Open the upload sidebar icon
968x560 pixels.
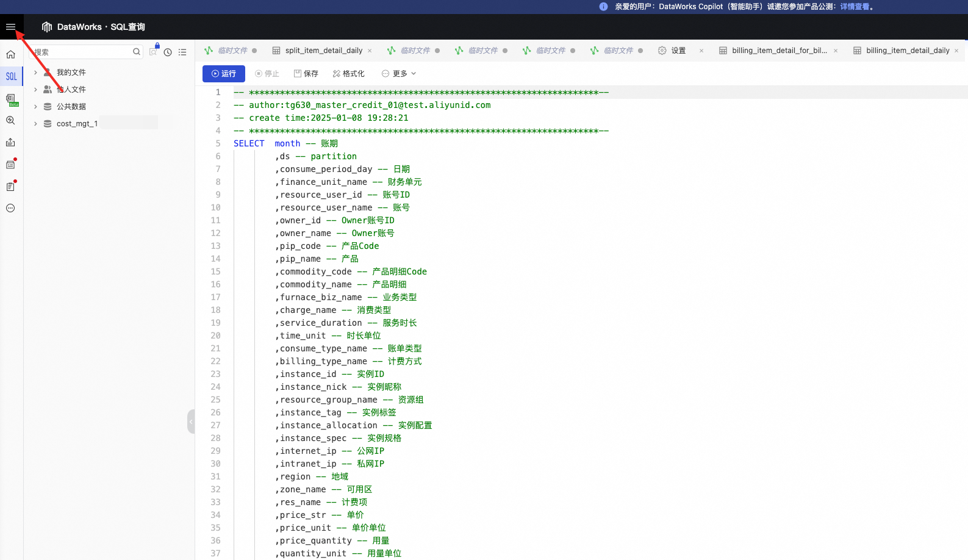pos(10,143)
